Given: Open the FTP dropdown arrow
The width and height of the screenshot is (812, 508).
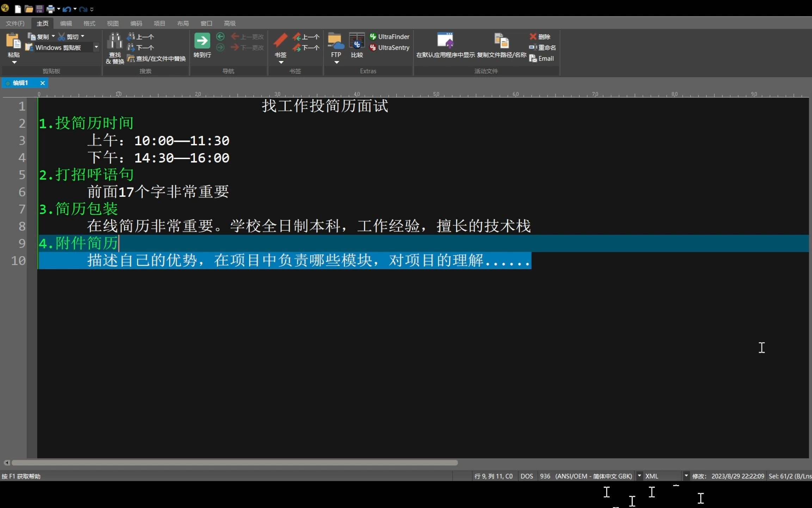Looking at the screenshot, I should (x=336, y=62).
